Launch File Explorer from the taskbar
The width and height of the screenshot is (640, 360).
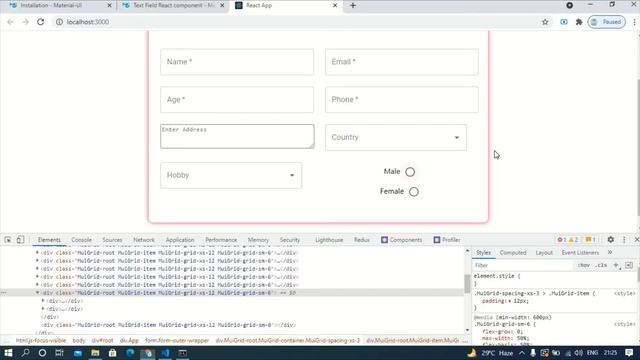95,353
